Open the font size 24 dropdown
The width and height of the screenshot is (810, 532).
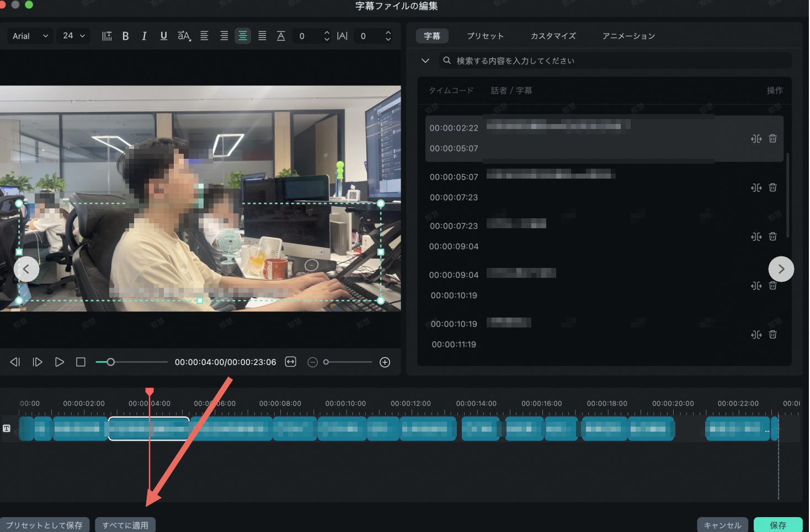tap(72, 36)
